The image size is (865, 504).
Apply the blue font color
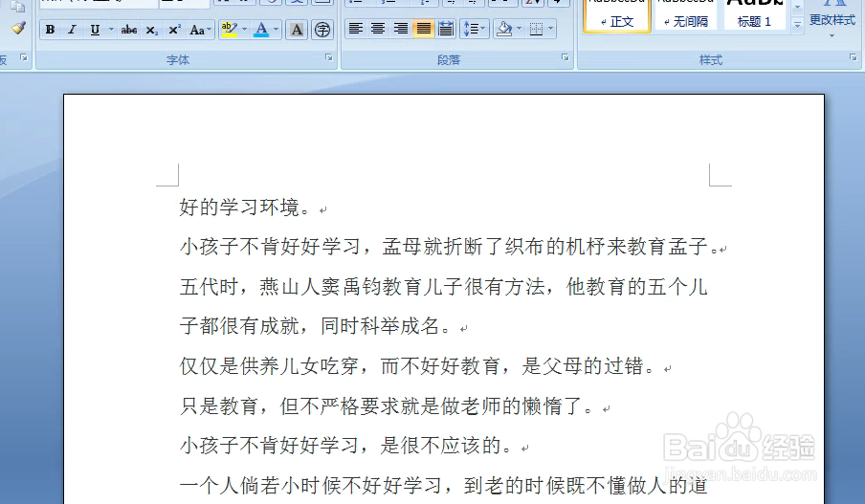click(262, 30)
